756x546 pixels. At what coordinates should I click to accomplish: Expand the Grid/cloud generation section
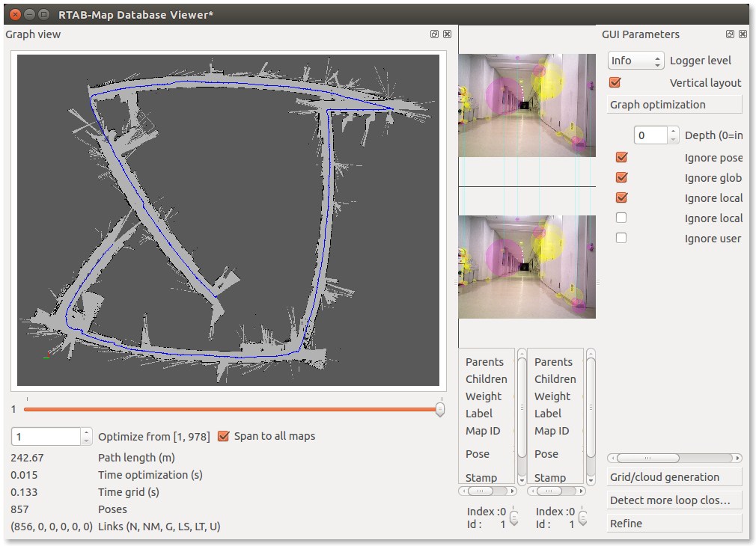point(674,477)
